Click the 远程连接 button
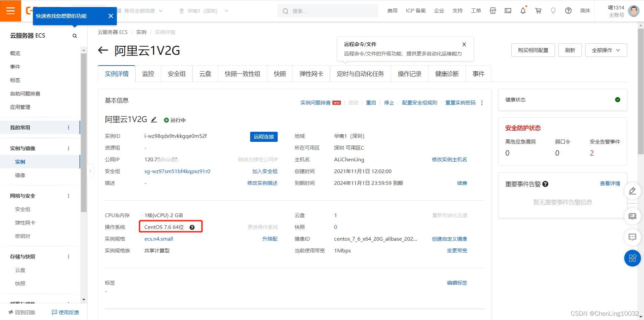644x320 pixels. (264, 136)
